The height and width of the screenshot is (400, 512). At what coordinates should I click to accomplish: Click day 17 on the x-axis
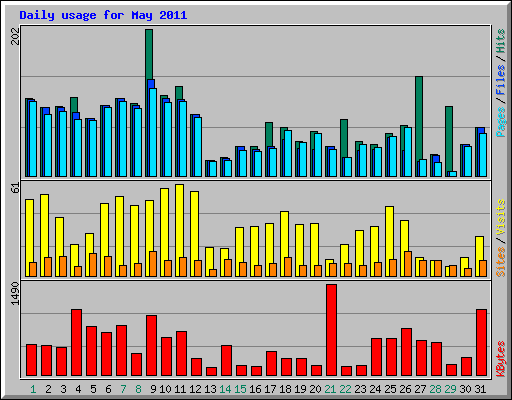(270, 389)
